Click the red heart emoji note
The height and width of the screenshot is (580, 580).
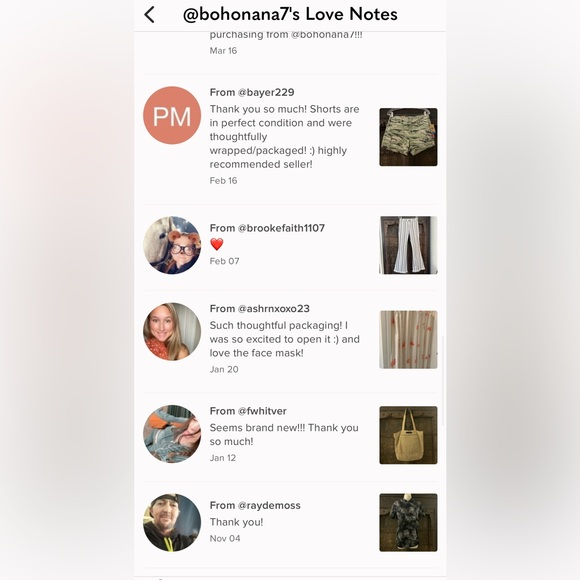click(217, 244)
